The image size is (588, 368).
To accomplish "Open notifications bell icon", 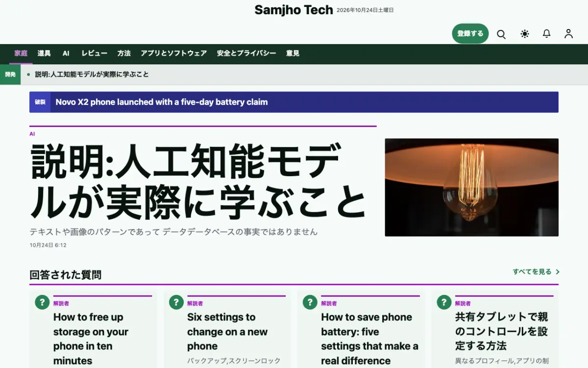I will (546, 34).
